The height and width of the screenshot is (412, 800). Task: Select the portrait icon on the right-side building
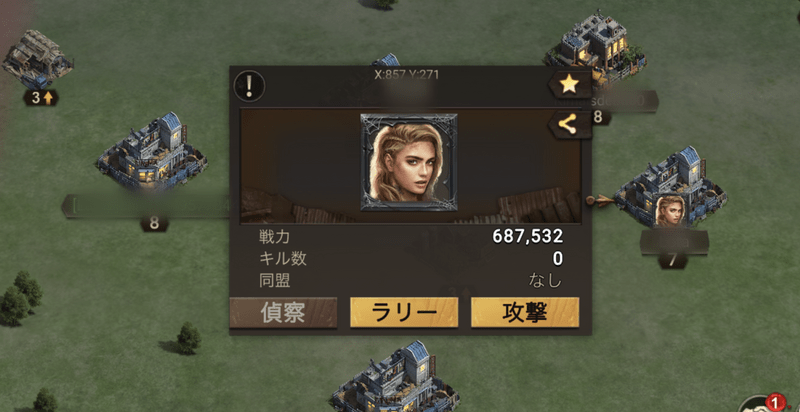tap(670, 211)
